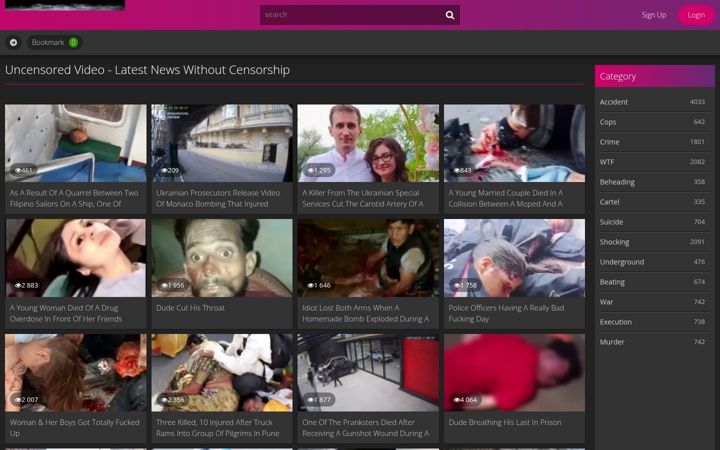This screenshot has width=720, height=450.
Task: Click title 'Idiot Lost Both Arms When A'
Action: point(350,308)
